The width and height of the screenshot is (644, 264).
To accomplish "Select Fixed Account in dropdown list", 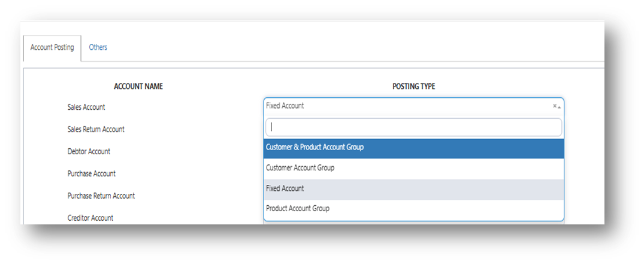I will [x=413, y=189].
